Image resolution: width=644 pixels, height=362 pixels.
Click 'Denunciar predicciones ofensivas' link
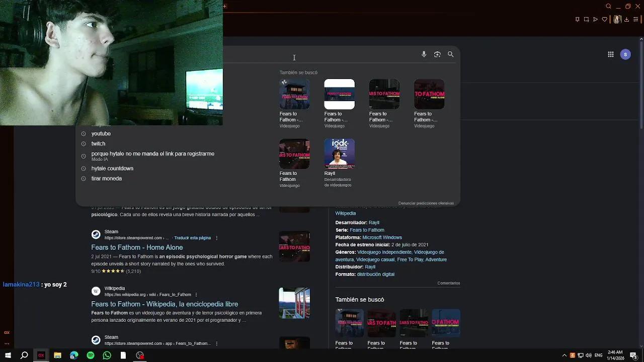426,203
